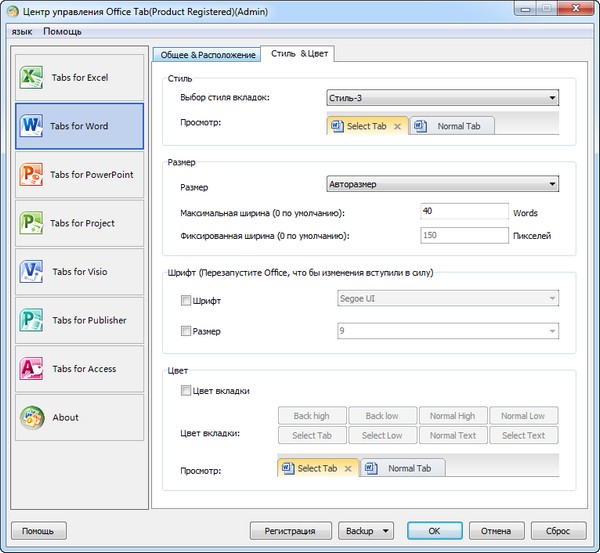Enable the Шрифт font checkbox

coord(186,300)
